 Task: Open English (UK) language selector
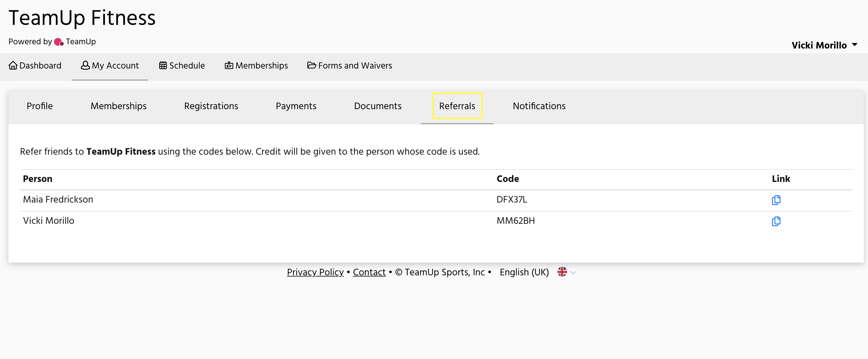(524, 272)
